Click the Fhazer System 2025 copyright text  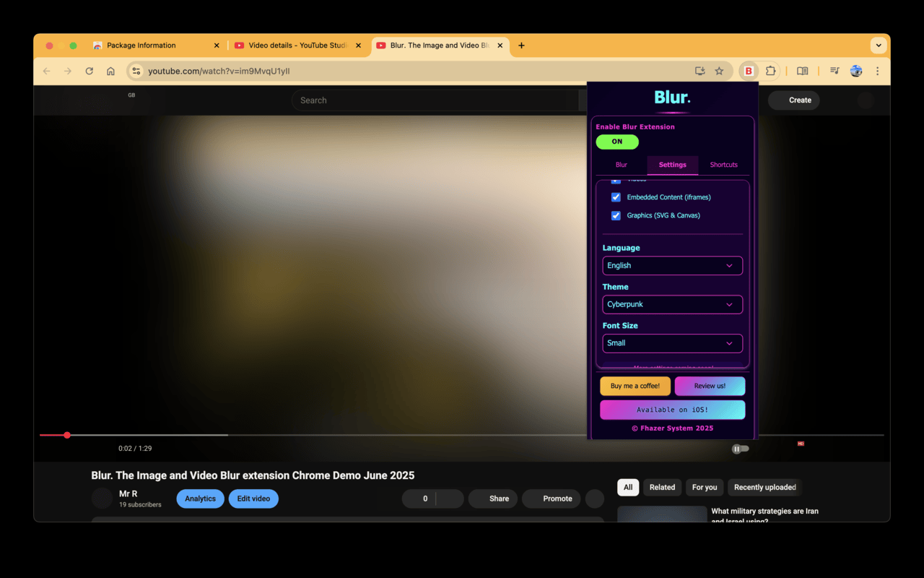tap(673, 428)
